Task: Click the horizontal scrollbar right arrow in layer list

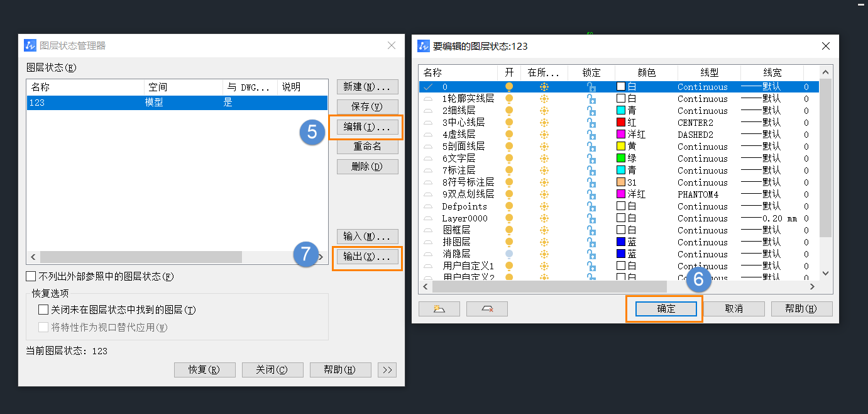Action: click(812, 286)
